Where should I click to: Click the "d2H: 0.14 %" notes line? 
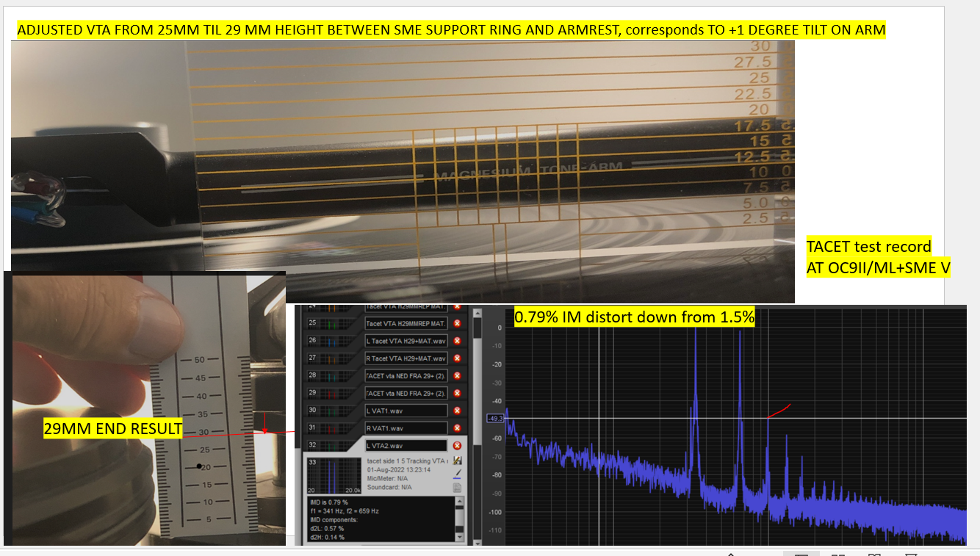point(328,538)
